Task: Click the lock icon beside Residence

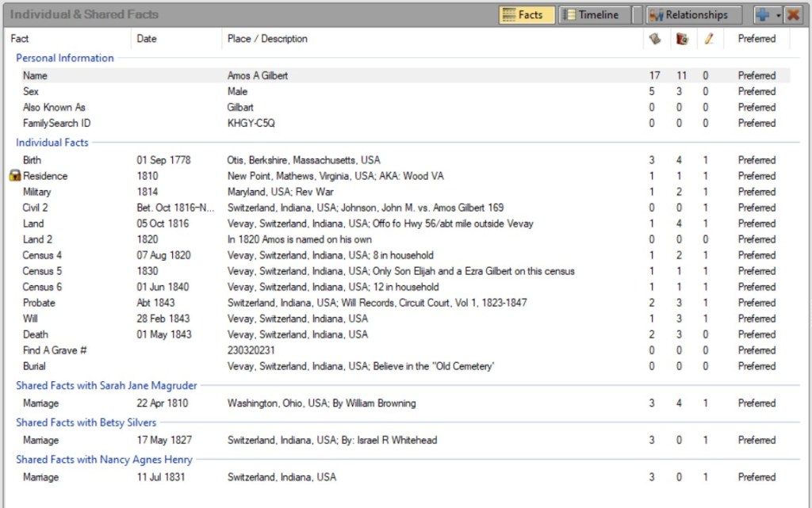Action: 14,176
